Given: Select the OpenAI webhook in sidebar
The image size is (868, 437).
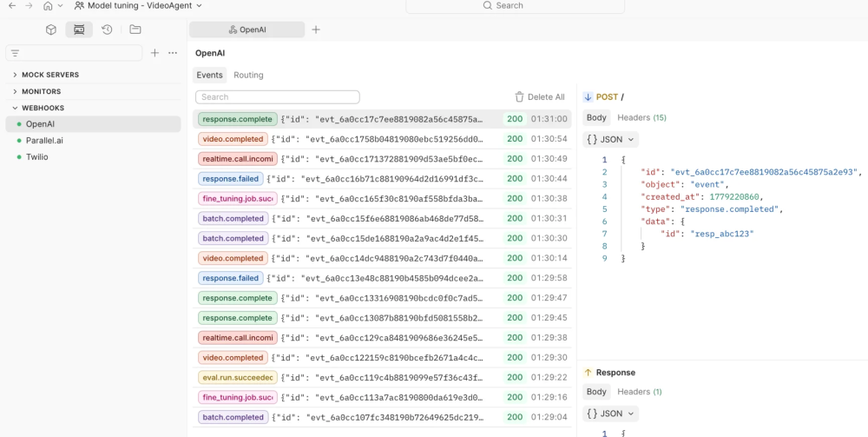Looking at the screenshot, I should (93, 124).
